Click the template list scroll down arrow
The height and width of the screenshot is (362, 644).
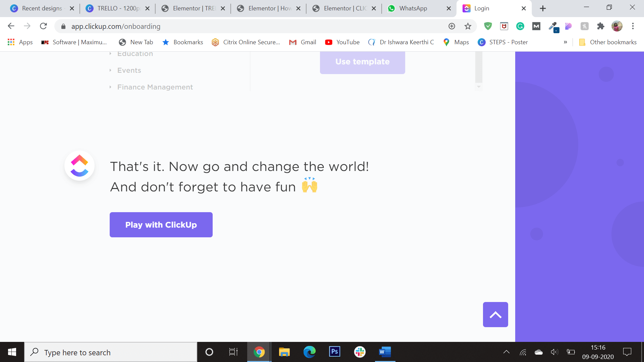point(479,87)
